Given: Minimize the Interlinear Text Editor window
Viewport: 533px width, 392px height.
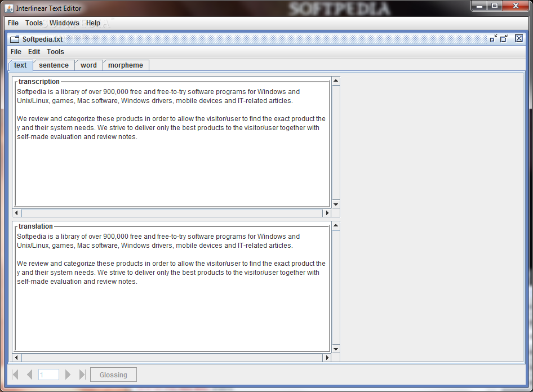Looking at the screenshot, I should tap(479, 6).
